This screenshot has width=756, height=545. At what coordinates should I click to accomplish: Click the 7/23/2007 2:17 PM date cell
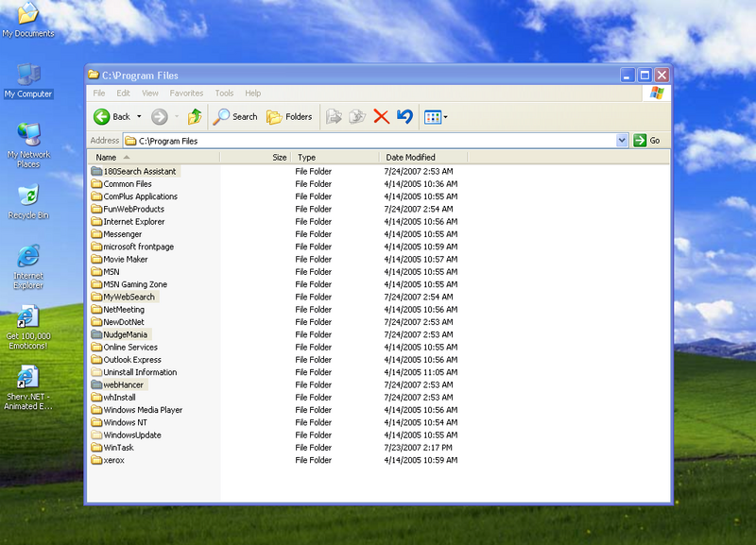tap(418, 447)
